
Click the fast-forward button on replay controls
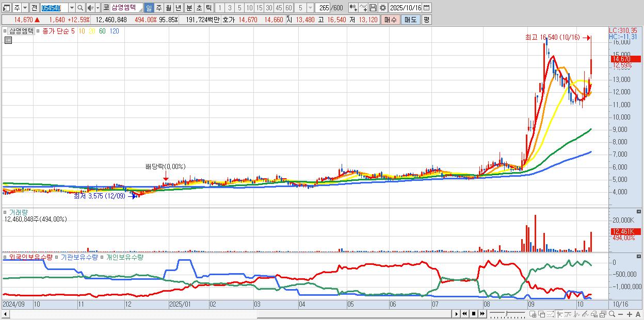point(482,314)
